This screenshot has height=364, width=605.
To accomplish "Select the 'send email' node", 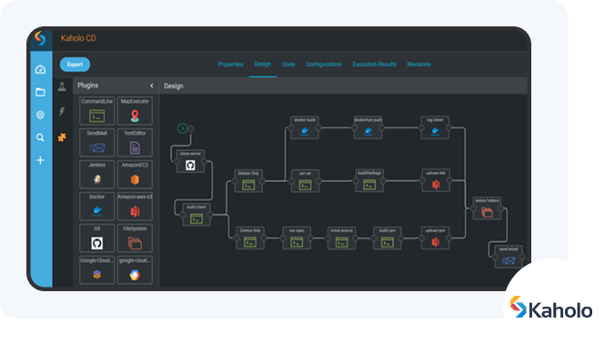I will tap(509, 258).
